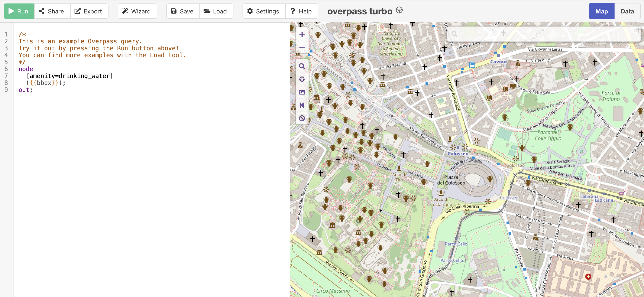Click the manually select bbox image icon
This screenshot has width=644, height=297.
click(x=302, y=92)
